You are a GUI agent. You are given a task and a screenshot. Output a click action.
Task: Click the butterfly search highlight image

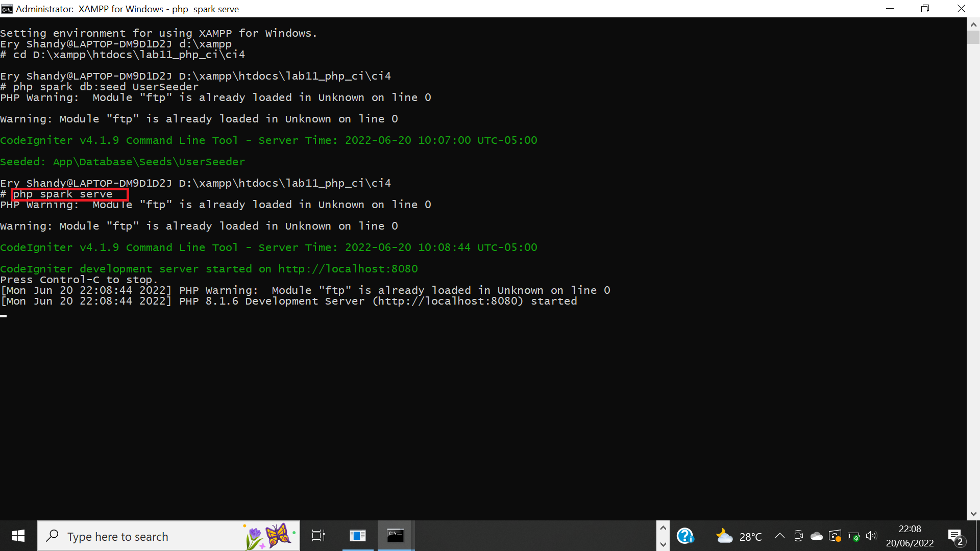269,536
